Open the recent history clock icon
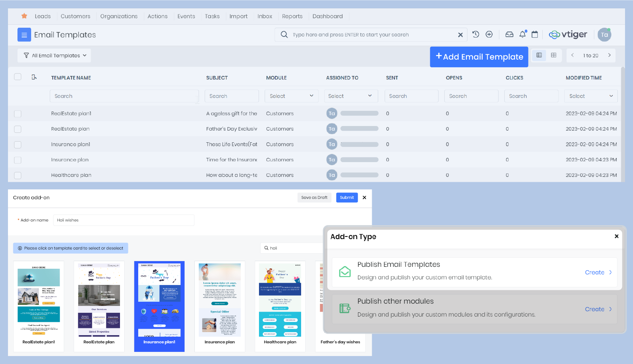The width and height of the screenshot is (633, 364). click(x=475, y=35)
